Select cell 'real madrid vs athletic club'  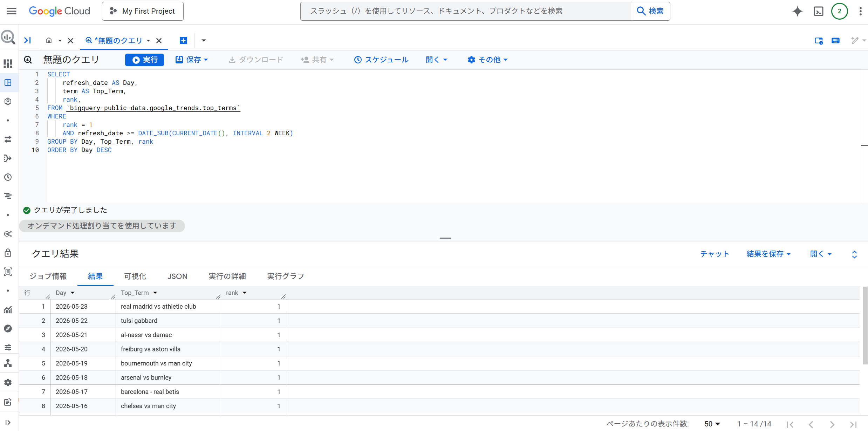(x=168, y=307)
